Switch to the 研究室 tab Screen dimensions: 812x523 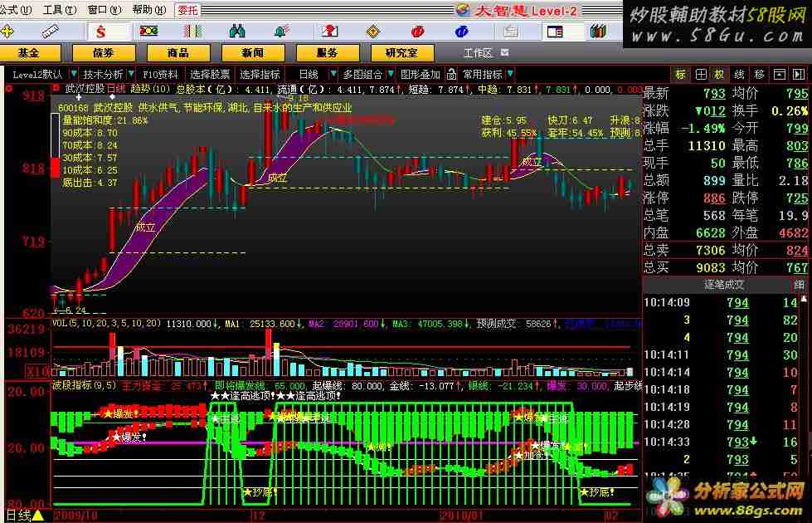click(x=402, y=53)
